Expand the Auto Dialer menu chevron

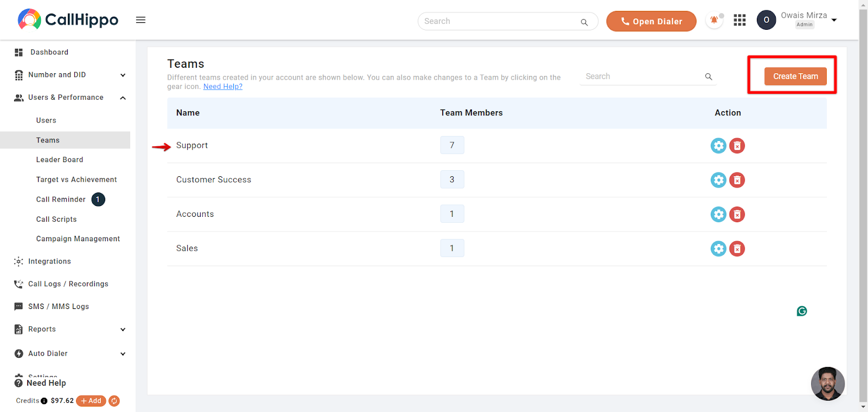[x=123, y=354]
